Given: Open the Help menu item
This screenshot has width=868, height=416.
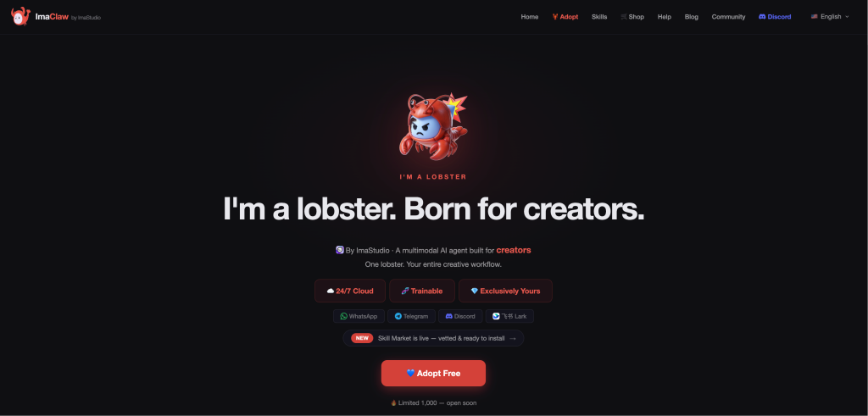Looking at the screenshot, I should point(665,17).
